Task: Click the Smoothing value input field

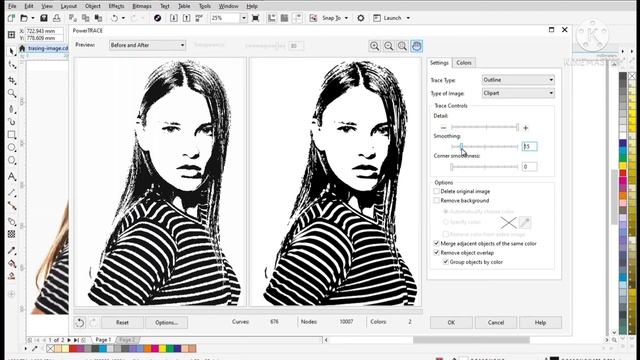Action: (x=529, y=147)
